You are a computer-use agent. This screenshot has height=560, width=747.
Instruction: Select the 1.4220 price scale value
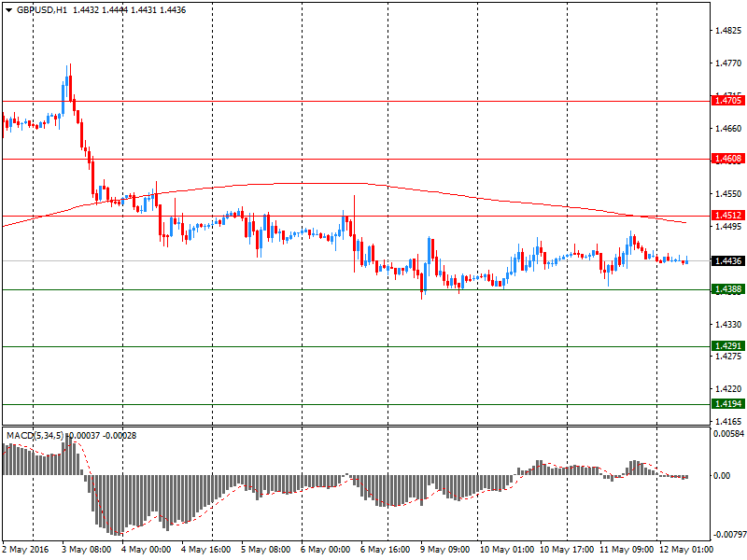(728, 389)
